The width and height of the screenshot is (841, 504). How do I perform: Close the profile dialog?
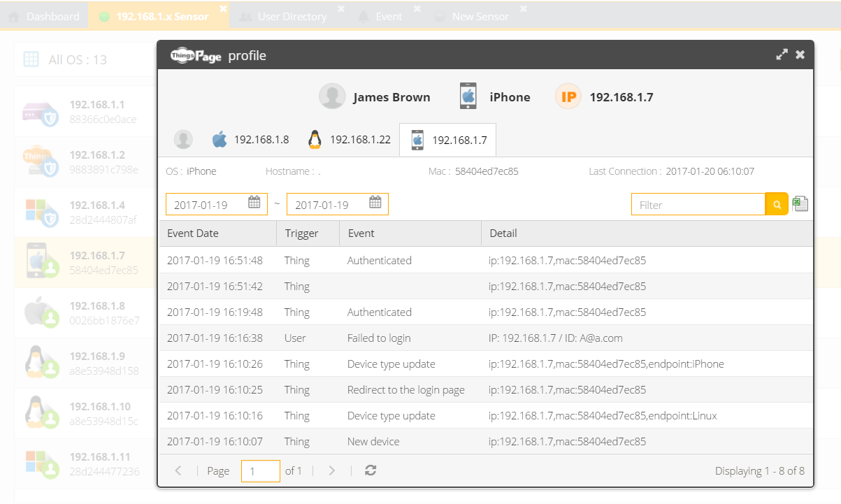tap(800, 55)
